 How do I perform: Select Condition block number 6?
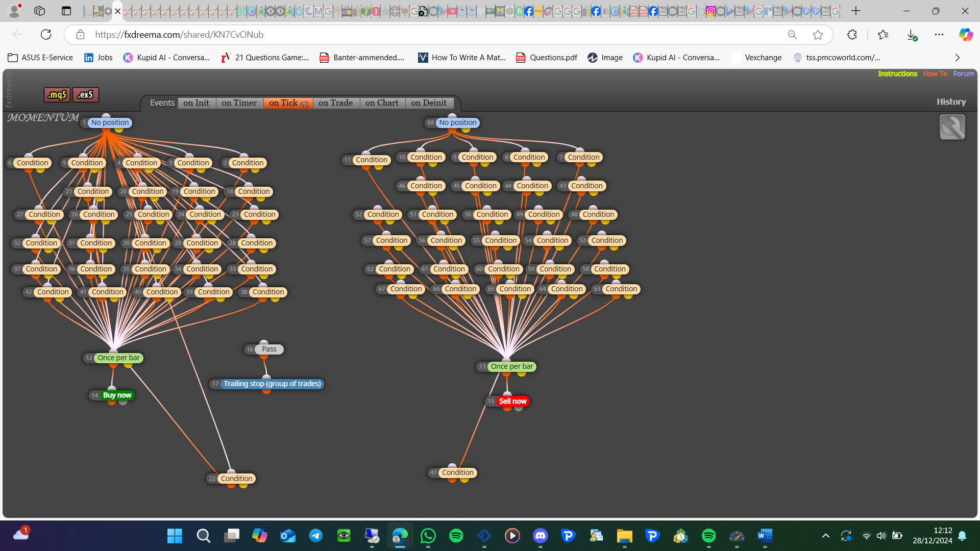(32, 163)
